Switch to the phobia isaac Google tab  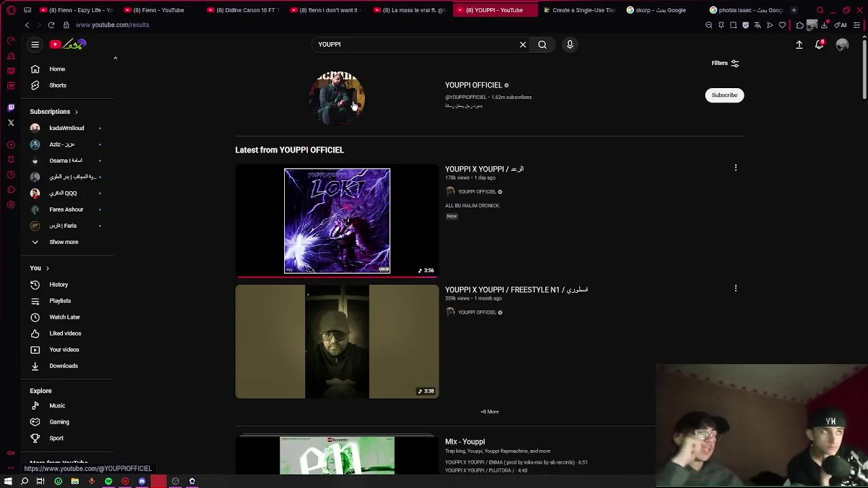(x=746, y=10)
